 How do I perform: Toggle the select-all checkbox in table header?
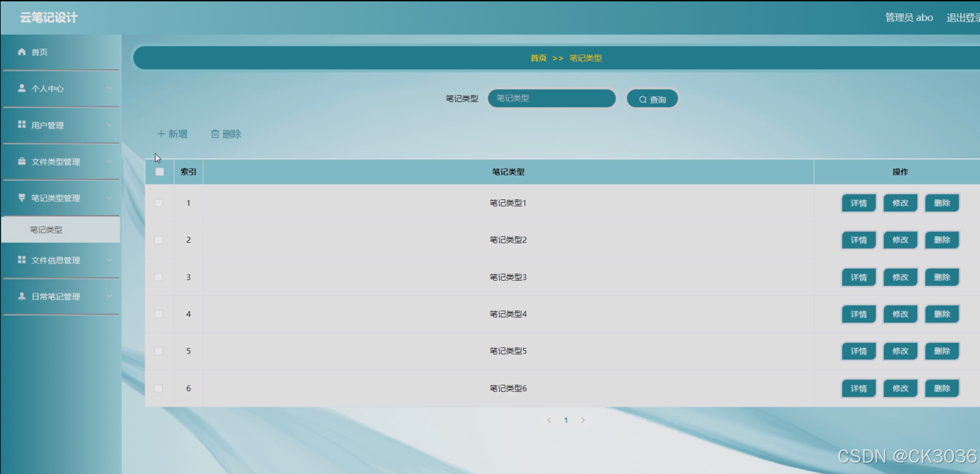pos(159,171)
